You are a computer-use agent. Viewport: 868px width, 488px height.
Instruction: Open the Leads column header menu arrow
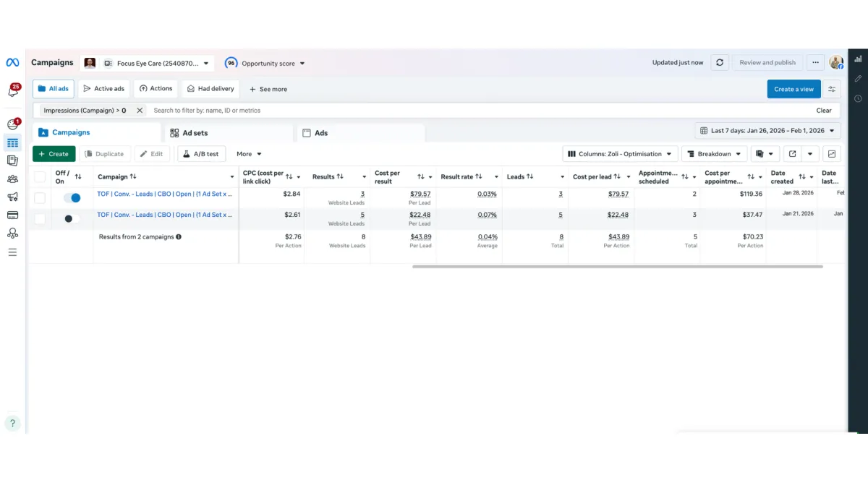point(563,177)
